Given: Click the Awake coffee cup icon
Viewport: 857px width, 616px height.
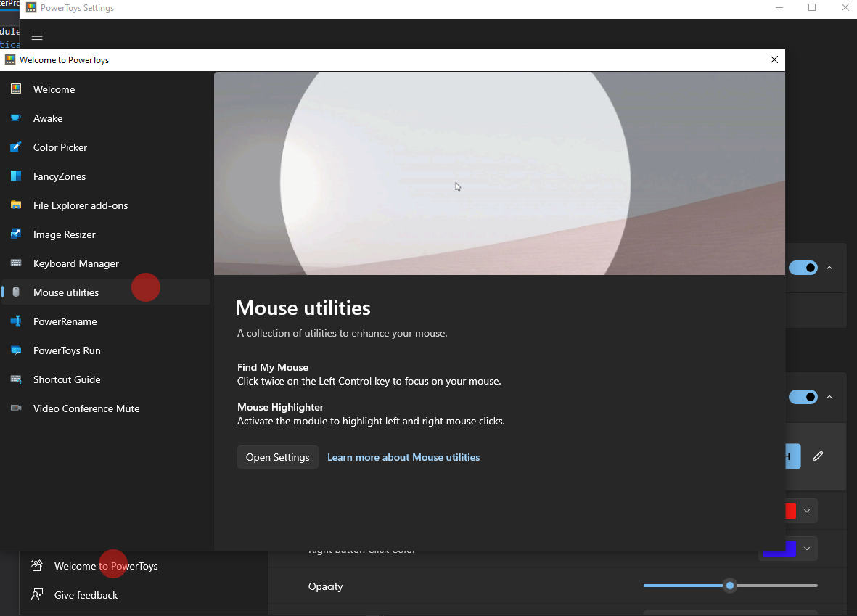Looking at the screenshot, I should point(16,118).
